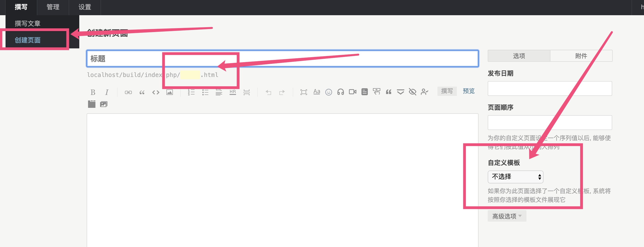Viewport: 644px width, 247px height.
Task: Open the 管理 menu in the top bar
Action: 53,7
